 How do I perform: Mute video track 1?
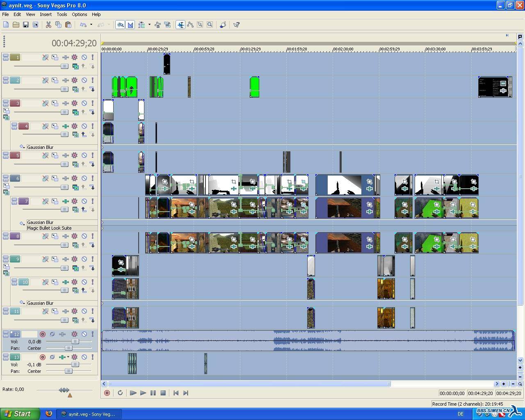(84, 57)
